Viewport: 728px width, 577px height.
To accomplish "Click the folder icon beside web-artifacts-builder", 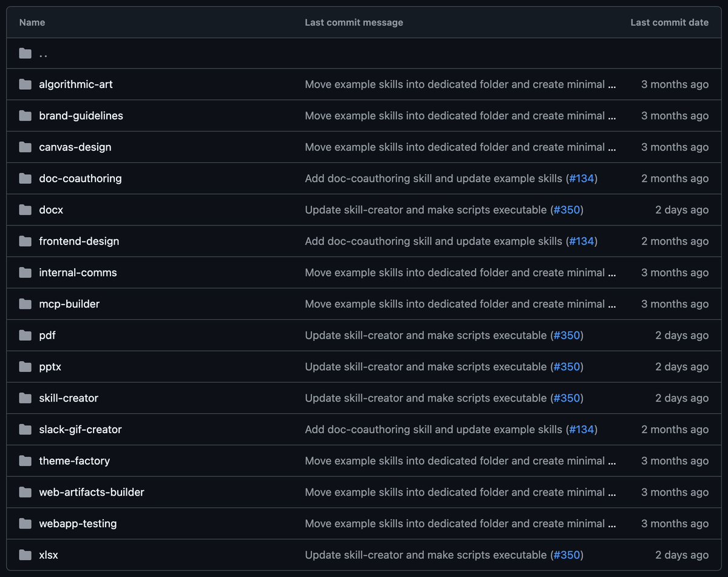I will 25,492.
